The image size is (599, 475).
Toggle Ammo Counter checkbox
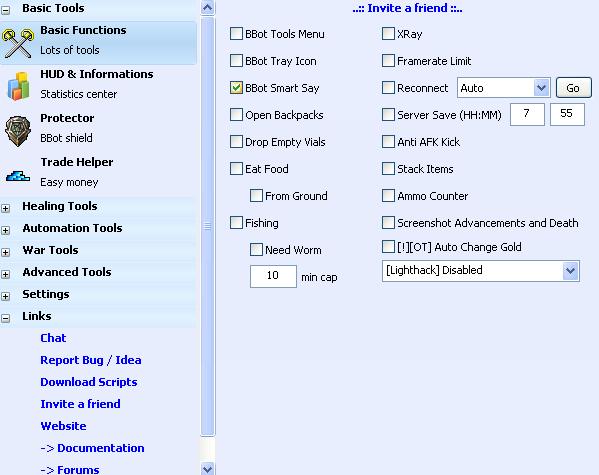tap(388, 195)
